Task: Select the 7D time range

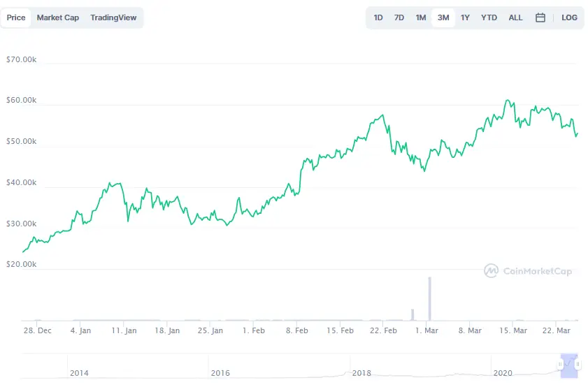Action: [x=399, y=17]
